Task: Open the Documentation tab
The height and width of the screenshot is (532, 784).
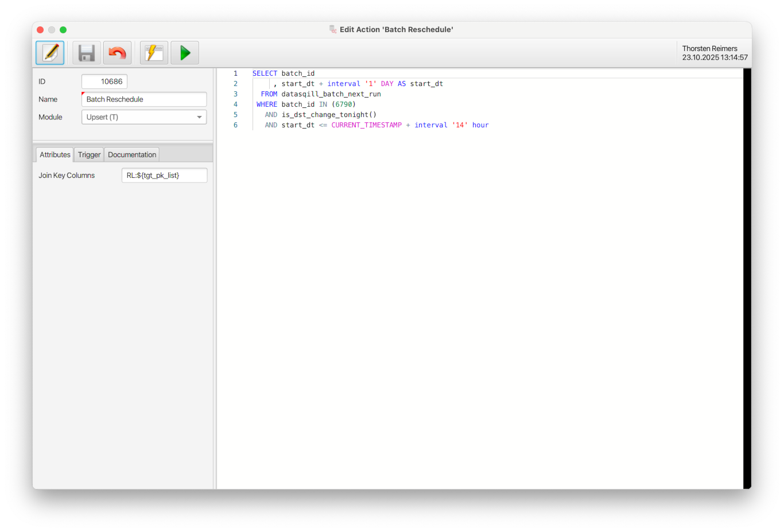Action: click(x=131, y=155)
